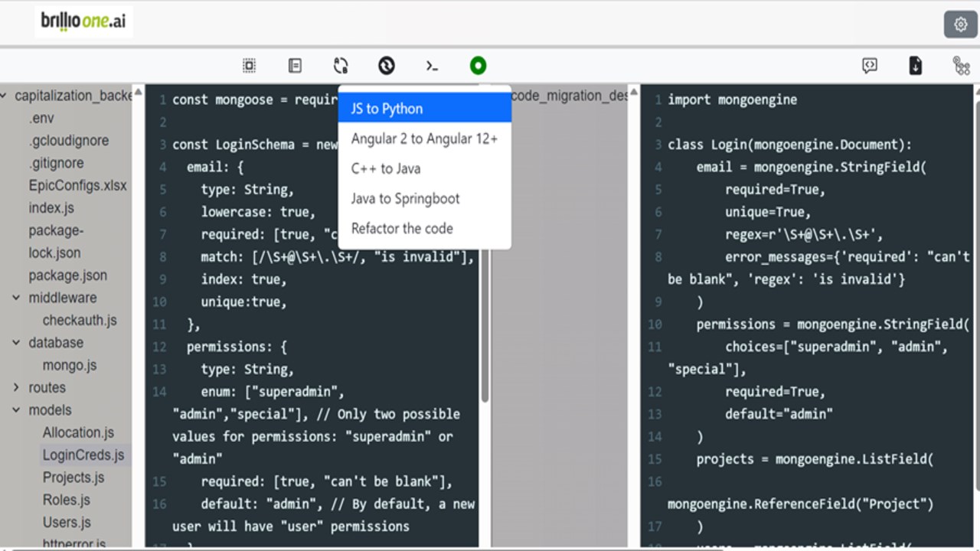Open the package.json file
Image resolution: width=980 pixels, height=551 pixels.
(x=67, y=275)
